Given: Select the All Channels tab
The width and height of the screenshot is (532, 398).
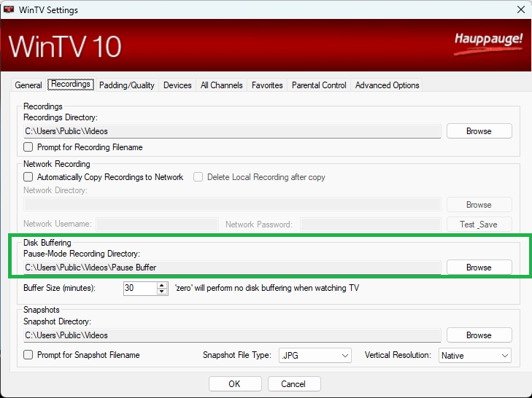Looking at the screenshot, I should coord(222,85).
